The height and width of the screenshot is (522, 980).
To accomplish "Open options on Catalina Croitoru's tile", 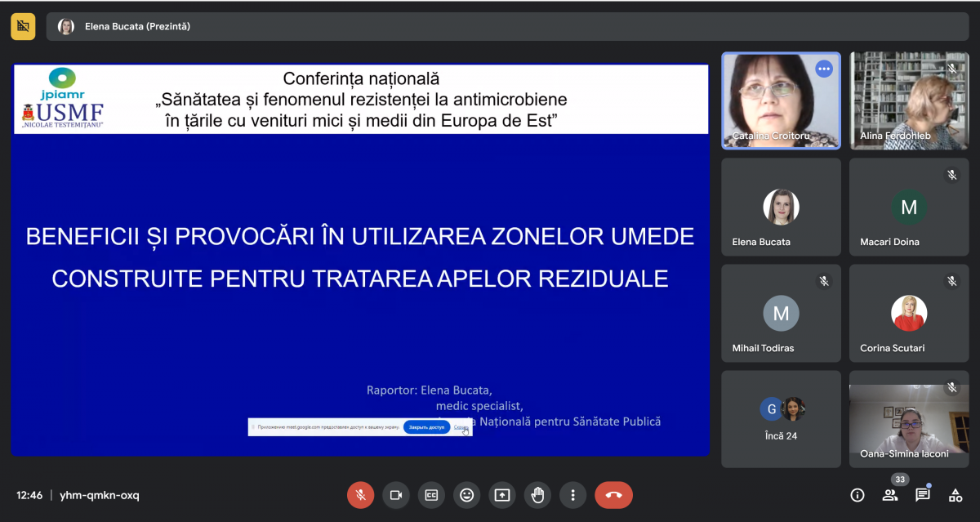I will [x=823, y=69].
